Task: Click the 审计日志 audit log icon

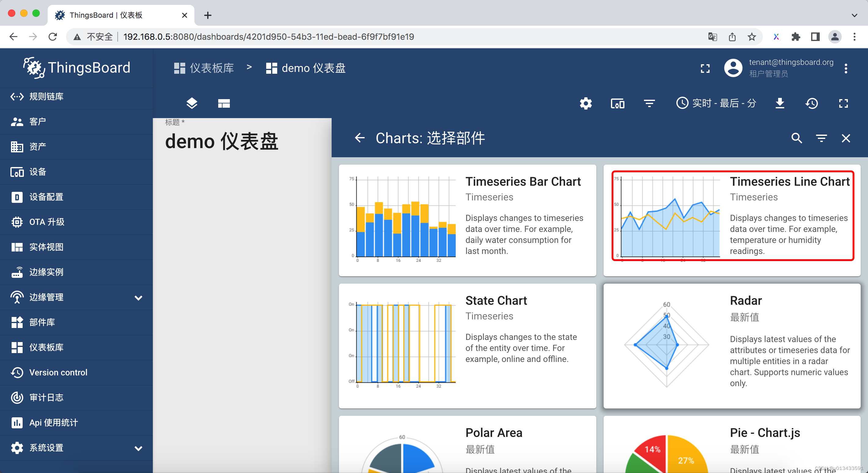Action: click(x=17, y=397)
